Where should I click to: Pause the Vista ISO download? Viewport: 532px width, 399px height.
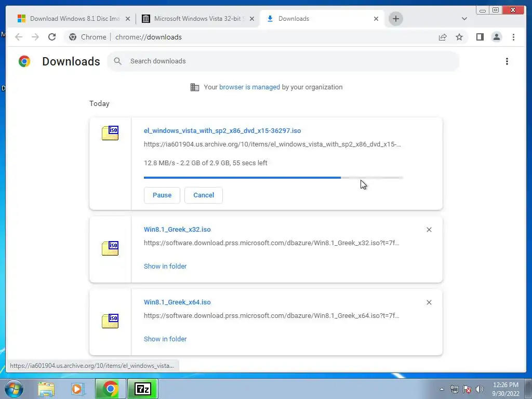click(x=162, y=195)
